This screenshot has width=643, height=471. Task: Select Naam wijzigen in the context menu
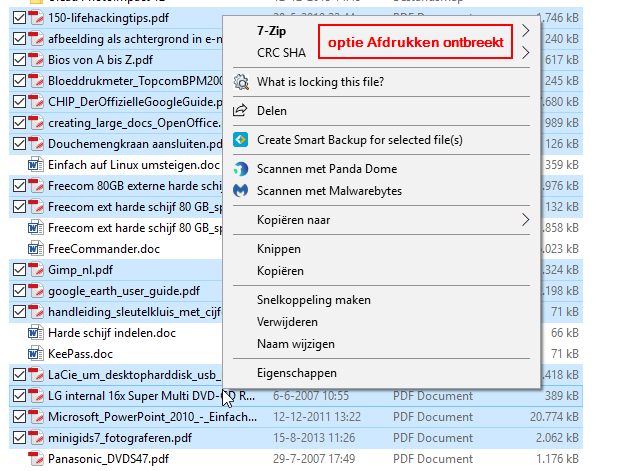pyautogui.click(x=295, y=344)
